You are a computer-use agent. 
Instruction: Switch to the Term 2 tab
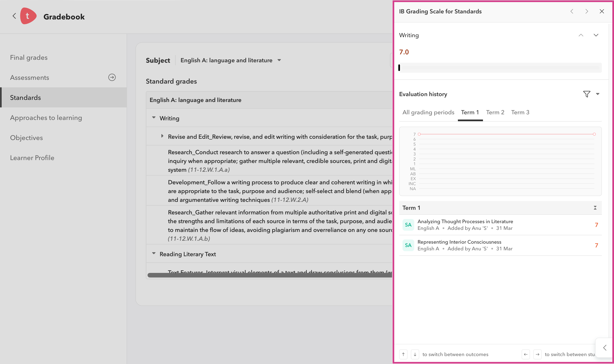coord(495,112)
